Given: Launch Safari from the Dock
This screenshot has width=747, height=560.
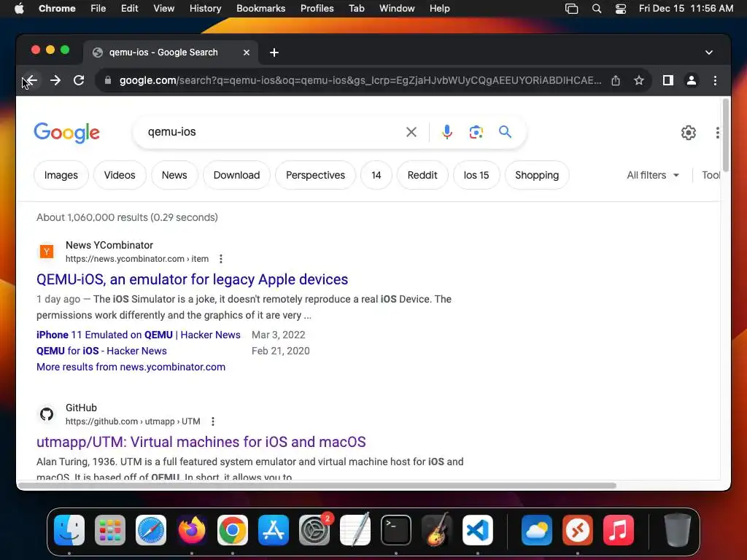Looking at the screenshot, I should (151, 530).
